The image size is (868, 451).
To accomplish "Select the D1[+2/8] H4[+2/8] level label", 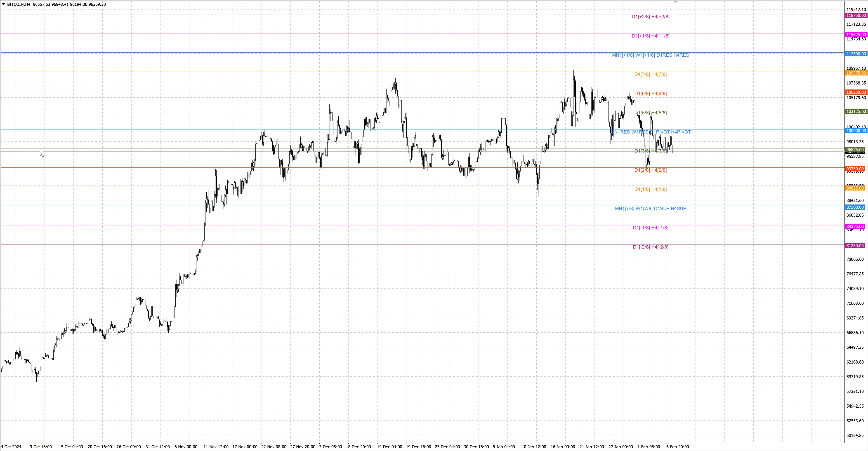I will click(x=650, y=17).
